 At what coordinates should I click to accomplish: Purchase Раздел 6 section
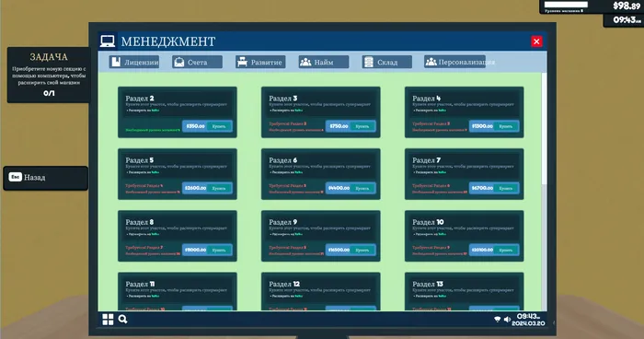coord(351,188)
